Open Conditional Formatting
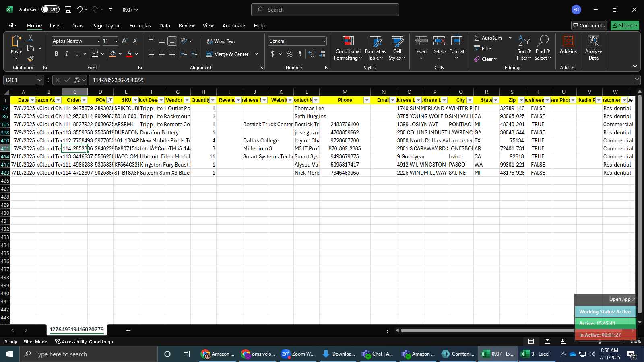The height and width of the screenshot is (362, 644). coord(348,48)
